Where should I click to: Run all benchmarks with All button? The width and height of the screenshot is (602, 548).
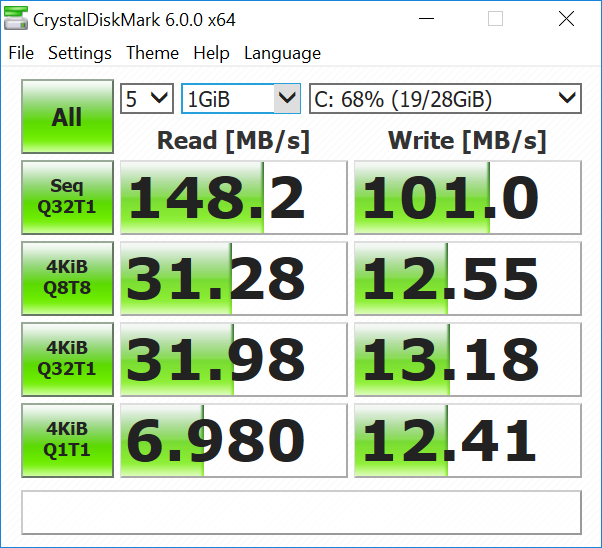(x=68, y=117)
